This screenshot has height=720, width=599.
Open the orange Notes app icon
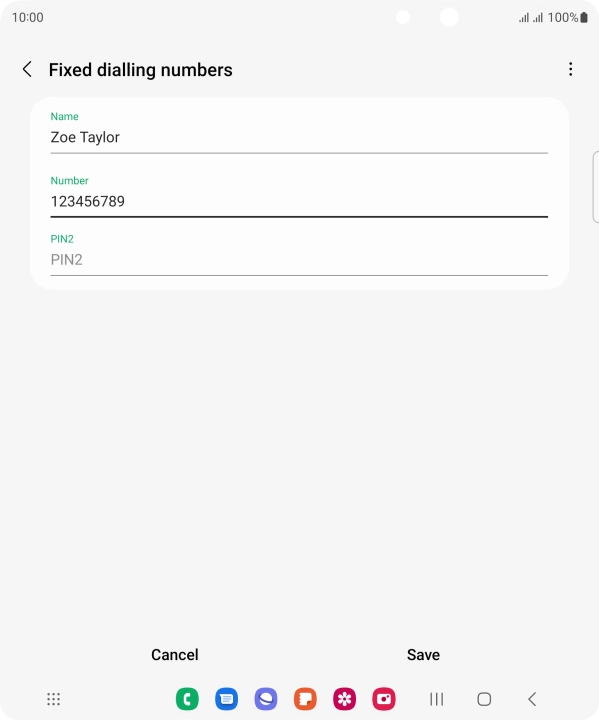[305, 699]
